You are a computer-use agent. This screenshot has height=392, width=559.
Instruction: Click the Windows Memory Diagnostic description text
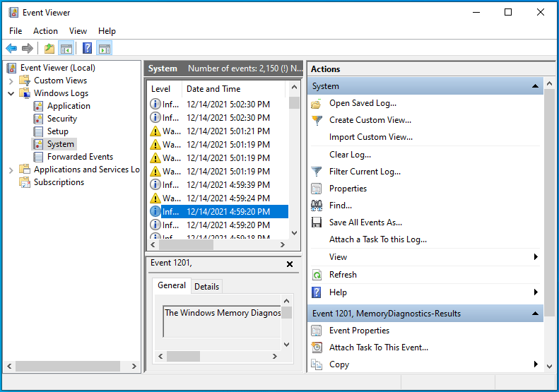coord(223,313)
